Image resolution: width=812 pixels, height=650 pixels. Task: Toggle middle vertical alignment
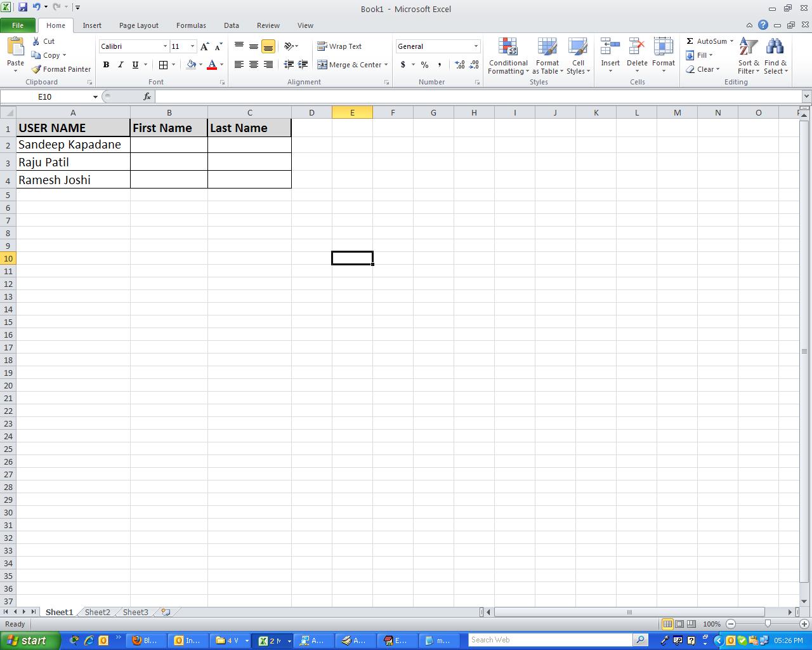[x=254, y=46]
